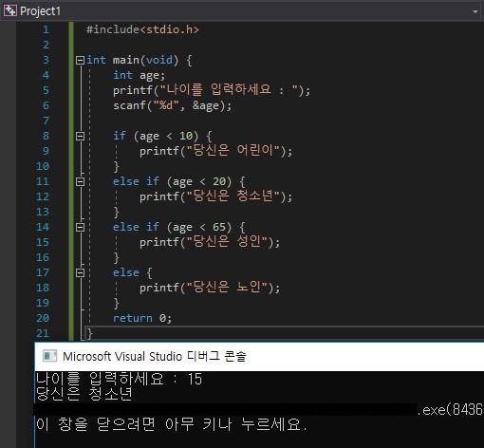This screenshot has height=448, width=484.
Task: Click the debug console title bar
Action: pos(259,356)
